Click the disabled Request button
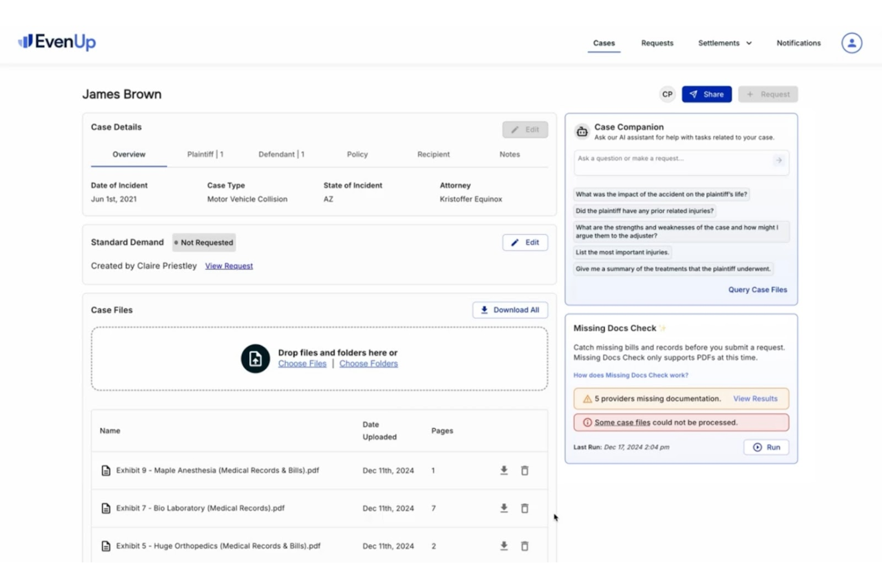Viewport: 882px width, 588px height. click(x=768, y=94)
